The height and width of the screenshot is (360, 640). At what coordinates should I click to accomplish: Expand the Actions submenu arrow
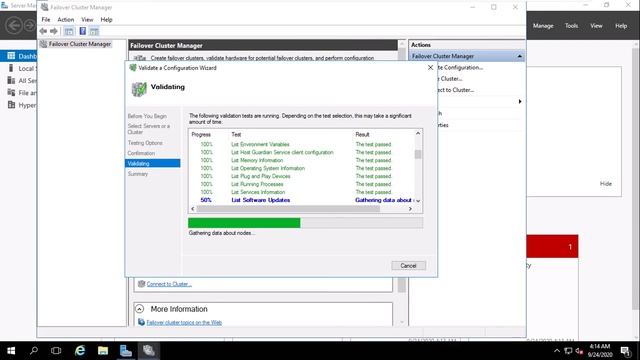(520, 101)
